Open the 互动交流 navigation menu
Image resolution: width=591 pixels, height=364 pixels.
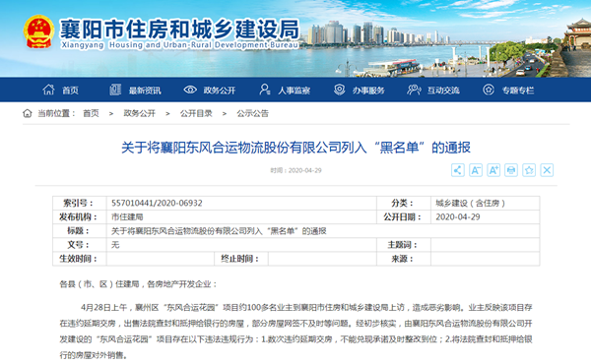443,91
